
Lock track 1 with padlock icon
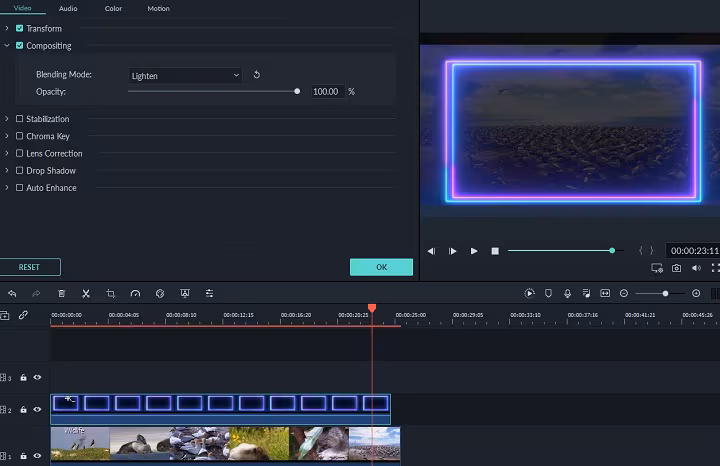(x=23, y=456)
